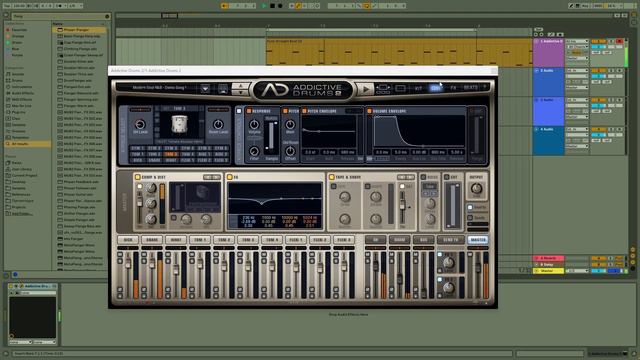
Task: Click the Pitch Offset knob
Action: pos(290,151)
